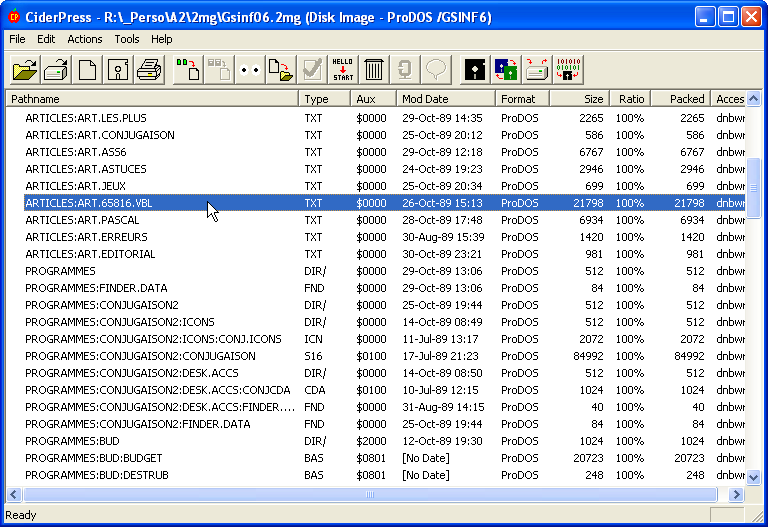
Task: Click the grayed Add disk image icon
Action: tap(219, 70)
